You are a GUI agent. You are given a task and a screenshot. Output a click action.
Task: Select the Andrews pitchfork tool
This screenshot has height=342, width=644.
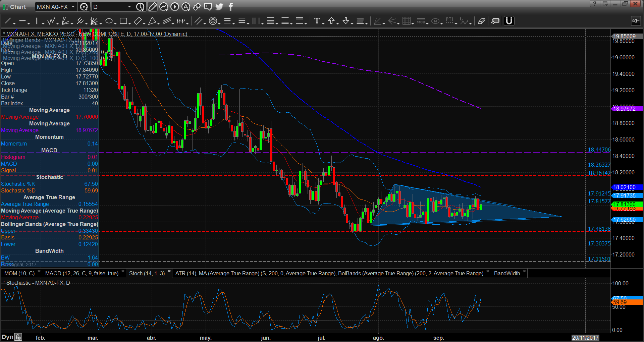[x=80, y=21]
